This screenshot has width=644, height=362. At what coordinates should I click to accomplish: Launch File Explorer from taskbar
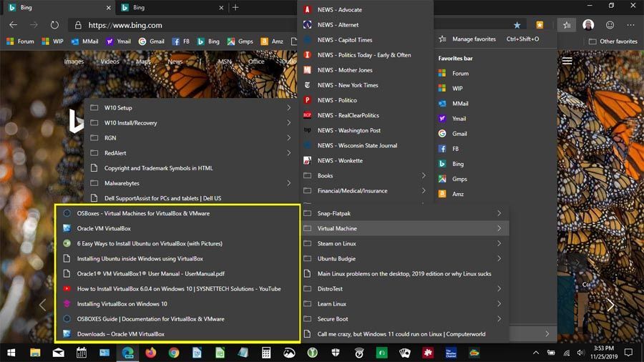tap(35, 353)
